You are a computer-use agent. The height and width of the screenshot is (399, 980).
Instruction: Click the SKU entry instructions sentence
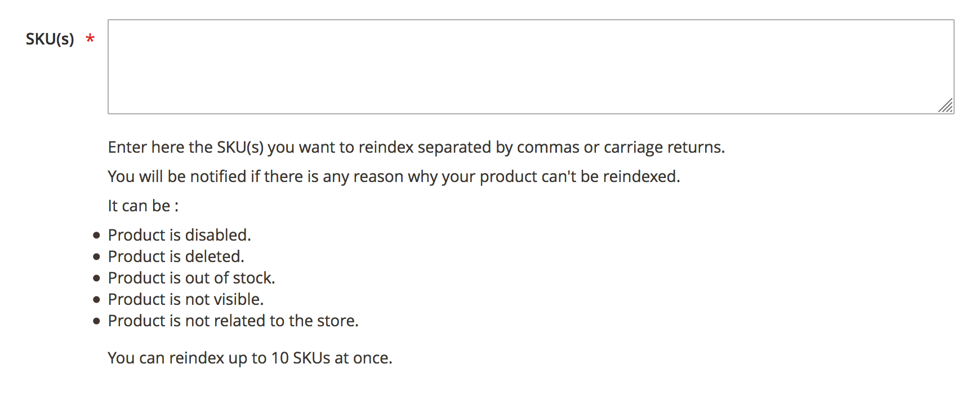pyautogui.click(x=416, y=147)
